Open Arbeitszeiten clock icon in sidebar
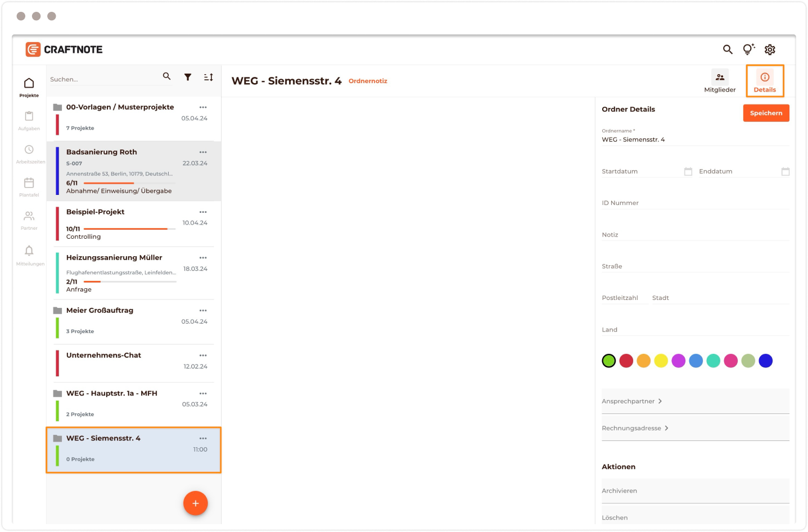This screenshot has height=532, width=808. click(x=29, y=153)
